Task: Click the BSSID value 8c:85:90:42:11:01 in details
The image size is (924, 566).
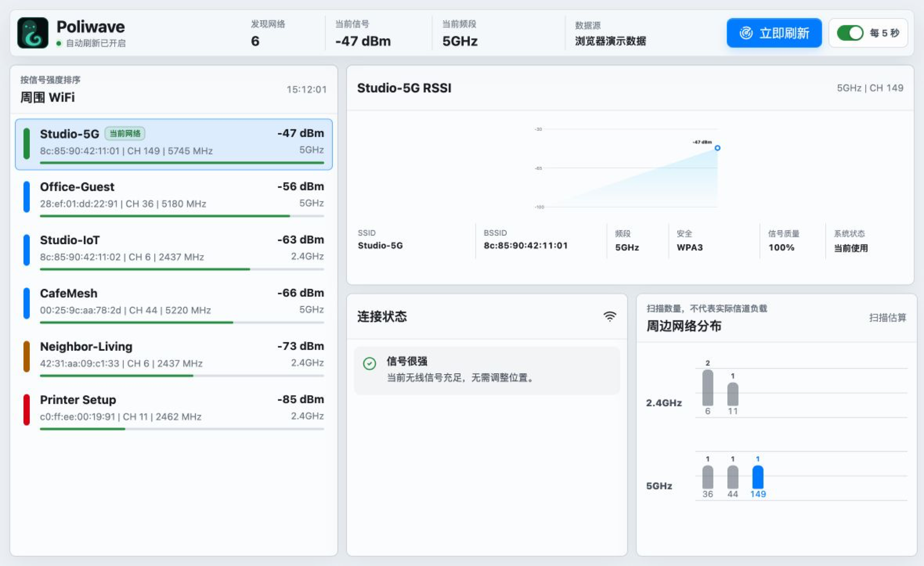Action: tap(526, 246)
